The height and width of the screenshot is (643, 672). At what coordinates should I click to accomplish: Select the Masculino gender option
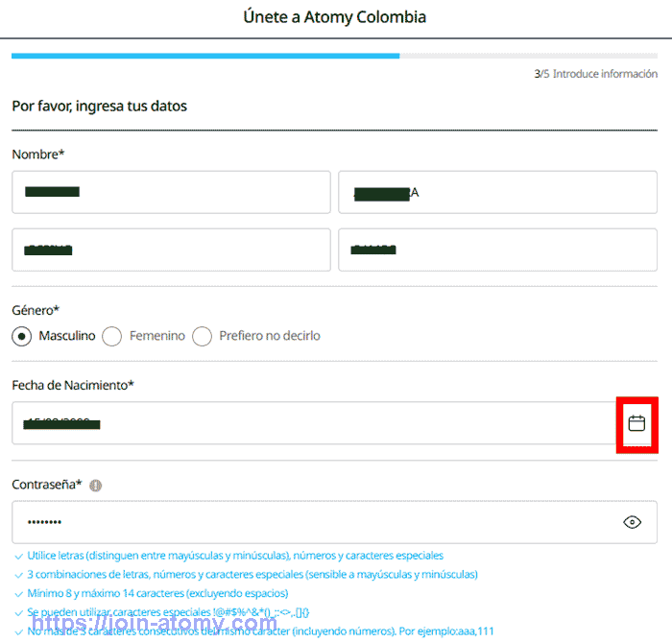pos(22,336)
